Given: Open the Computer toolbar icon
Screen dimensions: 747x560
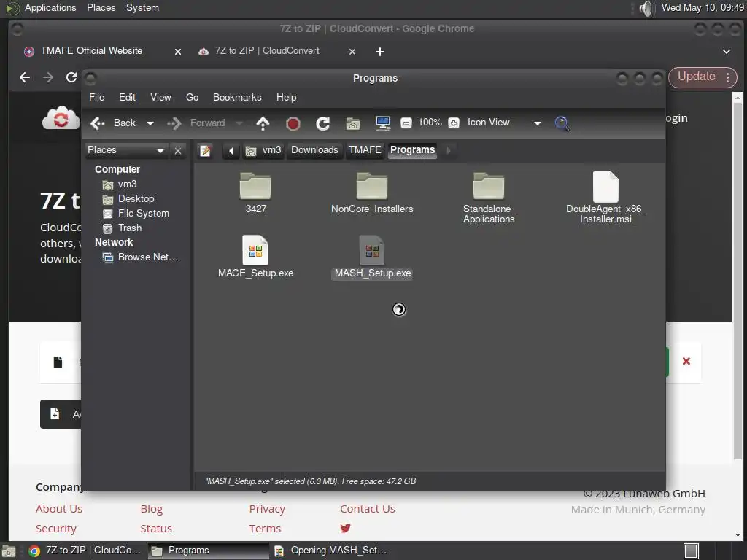Looking at the screenshot, I should pyautogui.click(x=382, y=123).
